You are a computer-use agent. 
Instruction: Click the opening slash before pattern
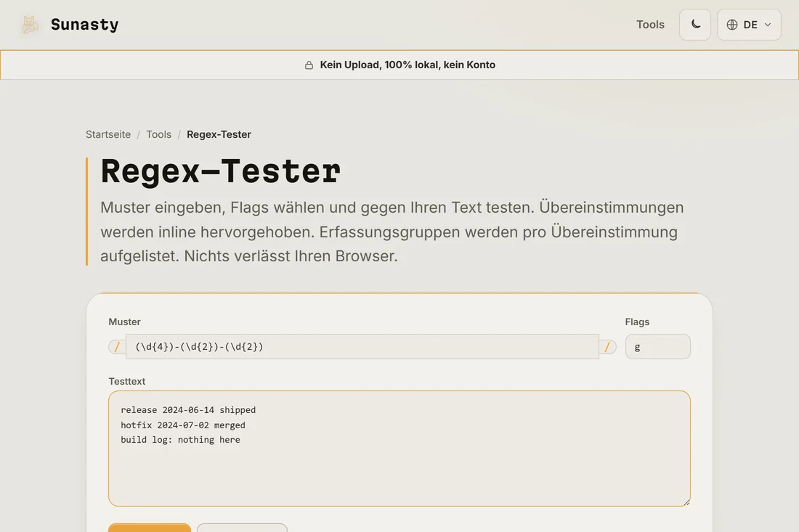click(117, 347)
